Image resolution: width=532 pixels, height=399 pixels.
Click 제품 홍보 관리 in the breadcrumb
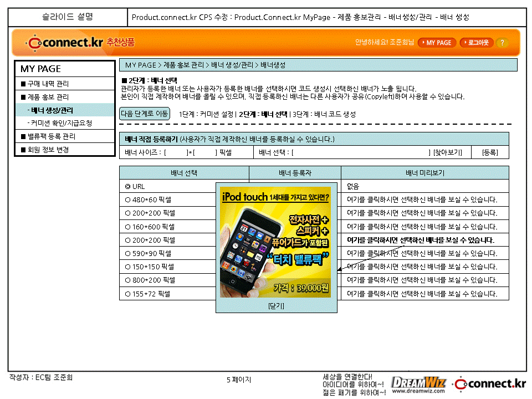[183, 65]
